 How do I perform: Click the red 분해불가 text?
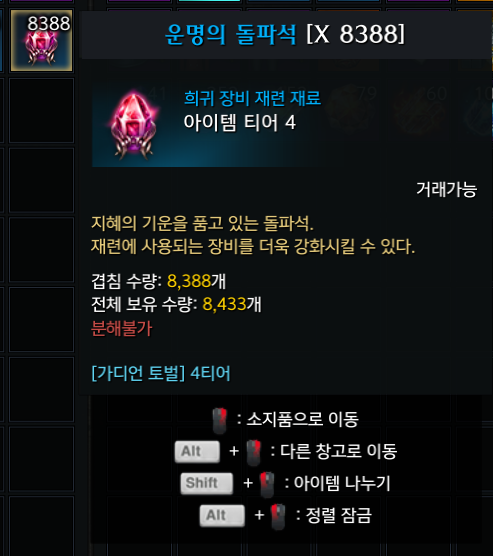click(x=121, y=328)
